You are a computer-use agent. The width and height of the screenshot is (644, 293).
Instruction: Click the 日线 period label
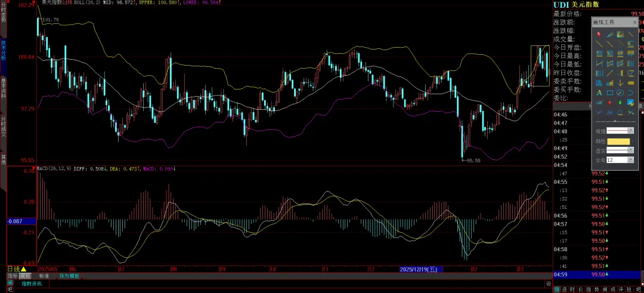coord(14,270)
